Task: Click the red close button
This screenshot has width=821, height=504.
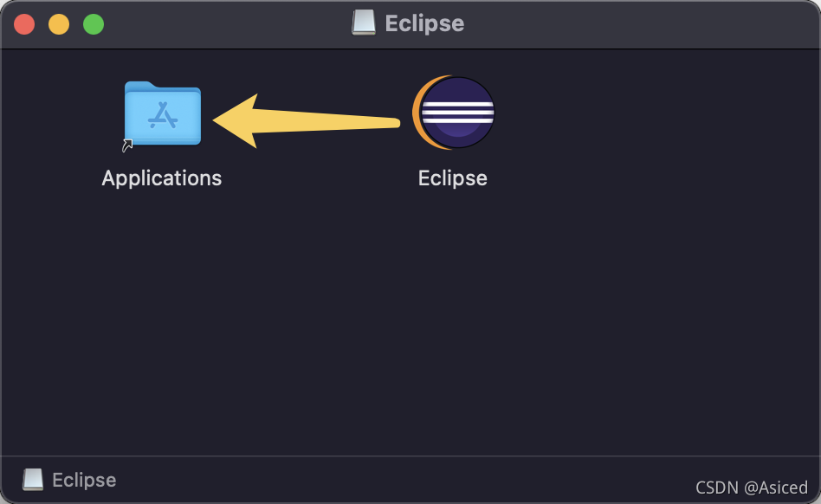Action: point(24,24)
